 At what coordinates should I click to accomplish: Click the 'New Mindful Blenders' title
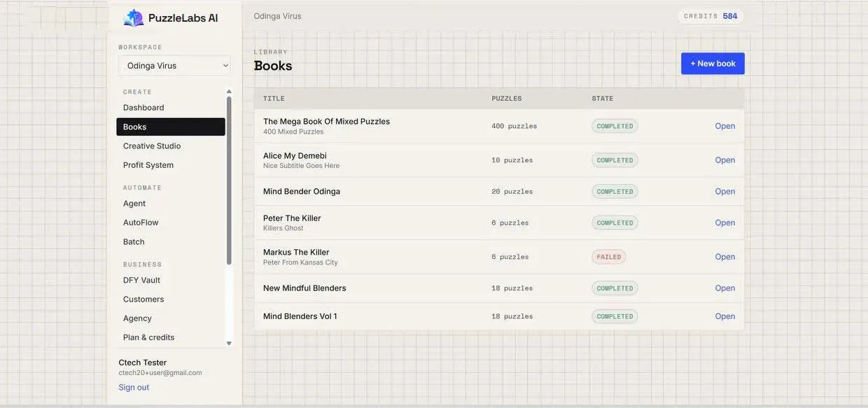(x=304, y=288)
